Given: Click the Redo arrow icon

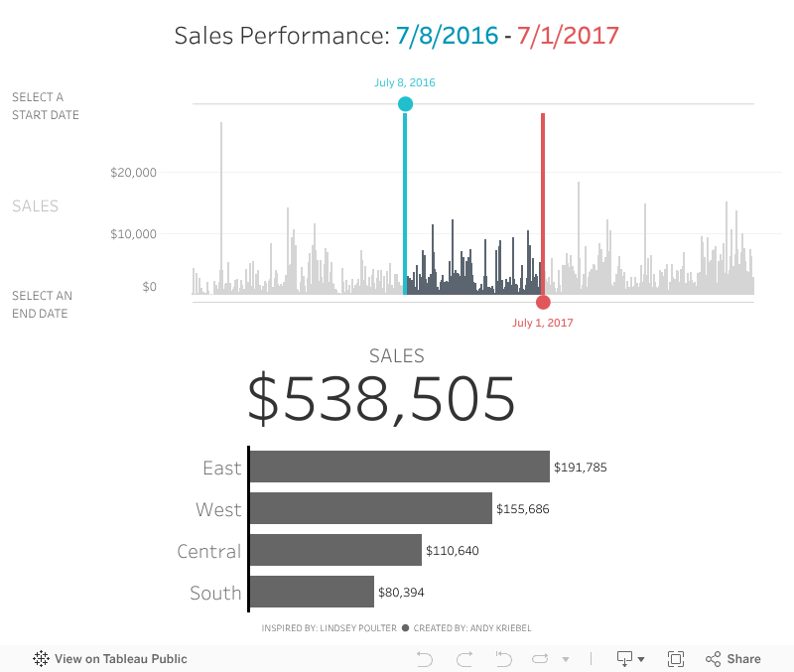Looking at the screenshot, I should click(463, 659).
